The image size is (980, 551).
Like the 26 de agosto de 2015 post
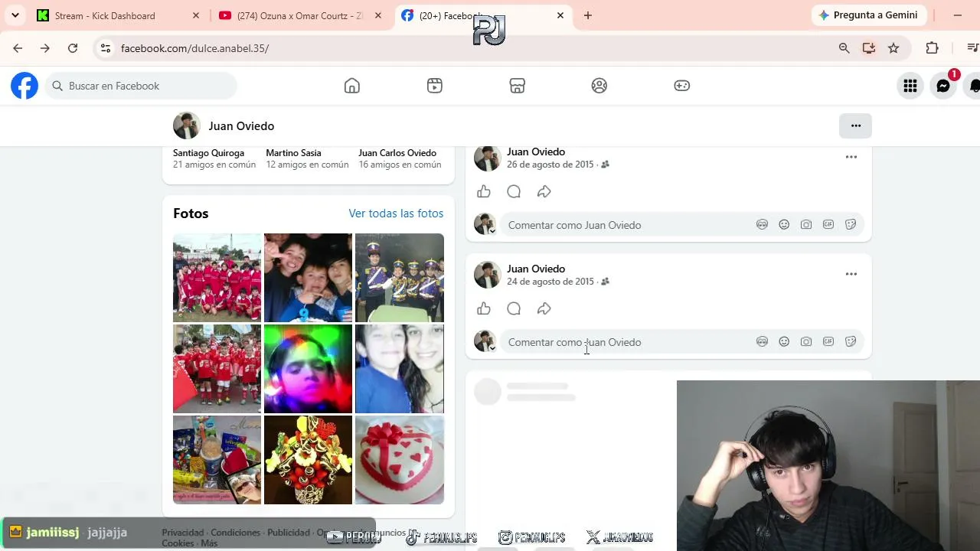click(484, 191)
